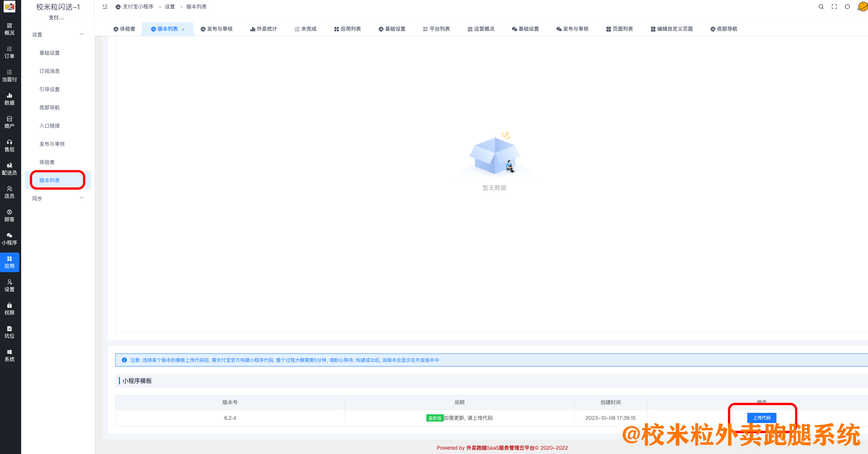Open 配送员 courier sidebar icon
868x454 pixels.
(x=9, y=169)
